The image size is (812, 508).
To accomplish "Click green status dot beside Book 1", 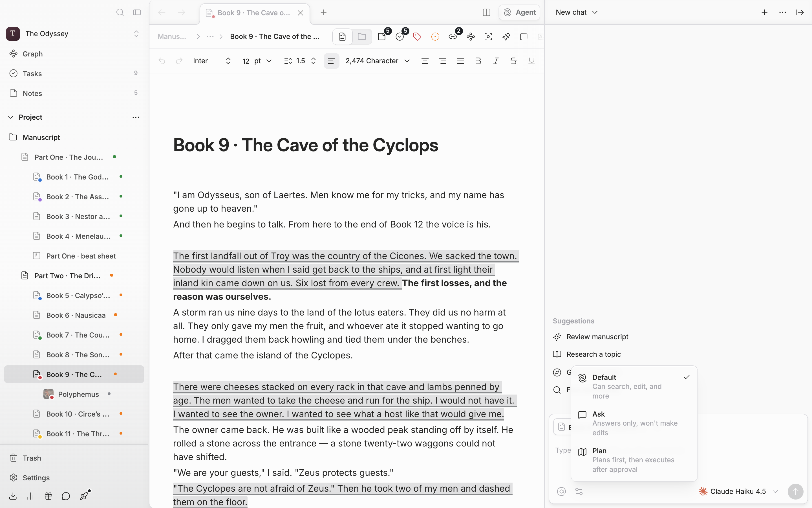I will tap(121, 176).
